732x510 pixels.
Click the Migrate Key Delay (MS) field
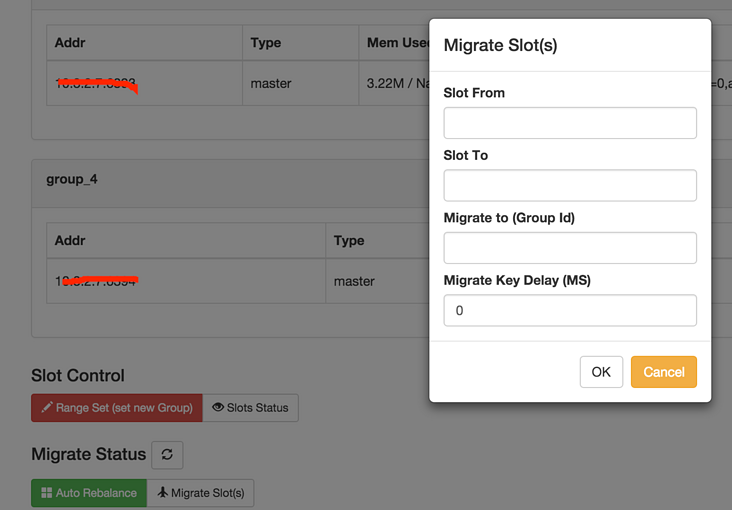(x=570, y=310)
